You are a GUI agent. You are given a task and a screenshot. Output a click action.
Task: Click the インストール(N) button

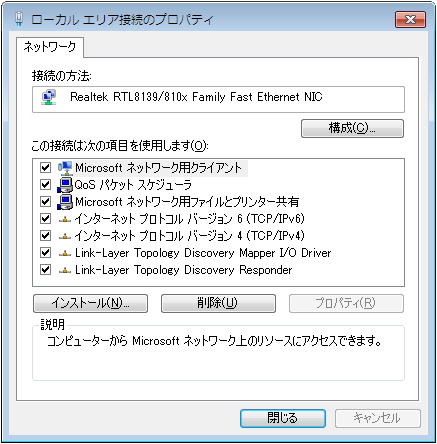coord(90,303)
